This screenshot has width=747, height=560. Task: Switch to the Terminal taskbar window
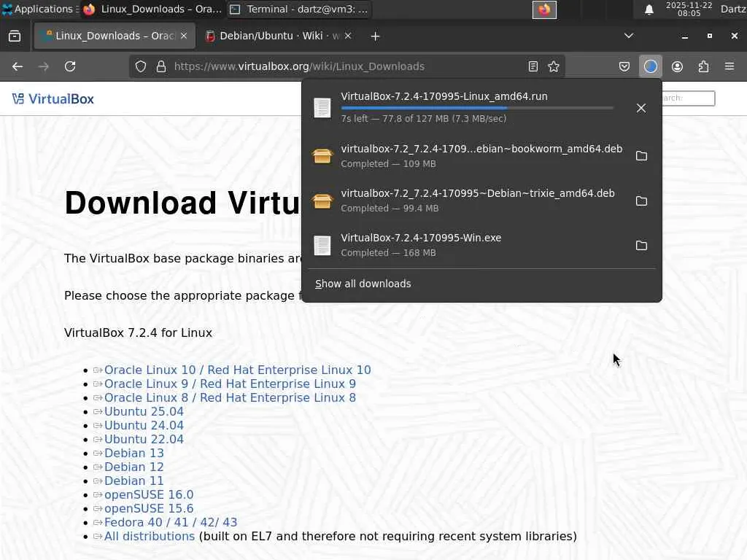tap(300, 9)
